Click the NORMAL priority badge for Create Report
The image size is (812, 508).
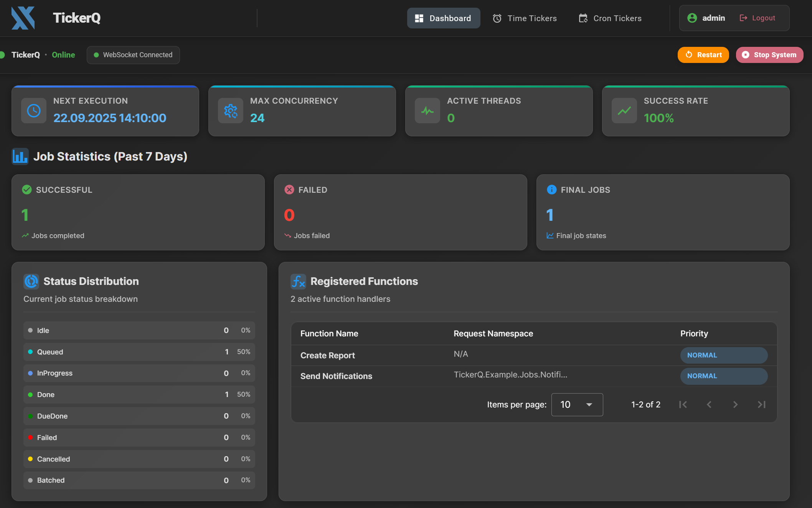click(724, 355)
